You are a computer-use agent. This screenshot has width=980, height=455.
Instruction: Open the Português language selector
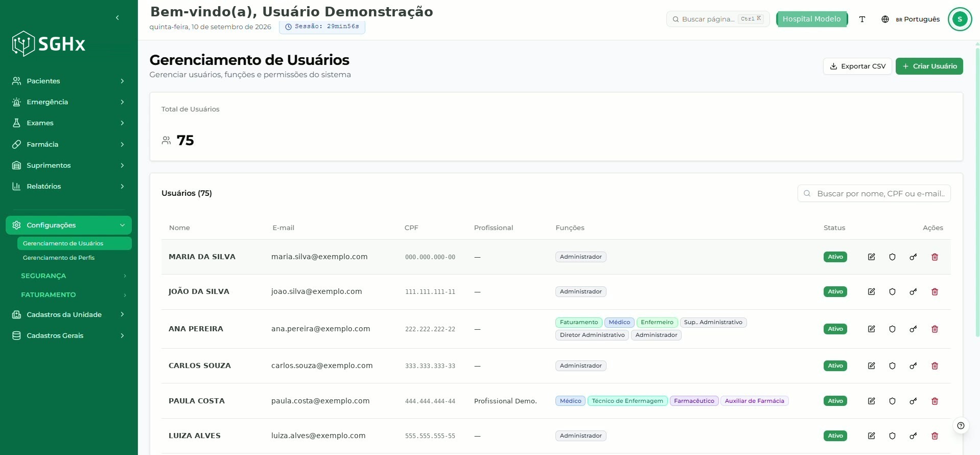[x=911, y=19]
